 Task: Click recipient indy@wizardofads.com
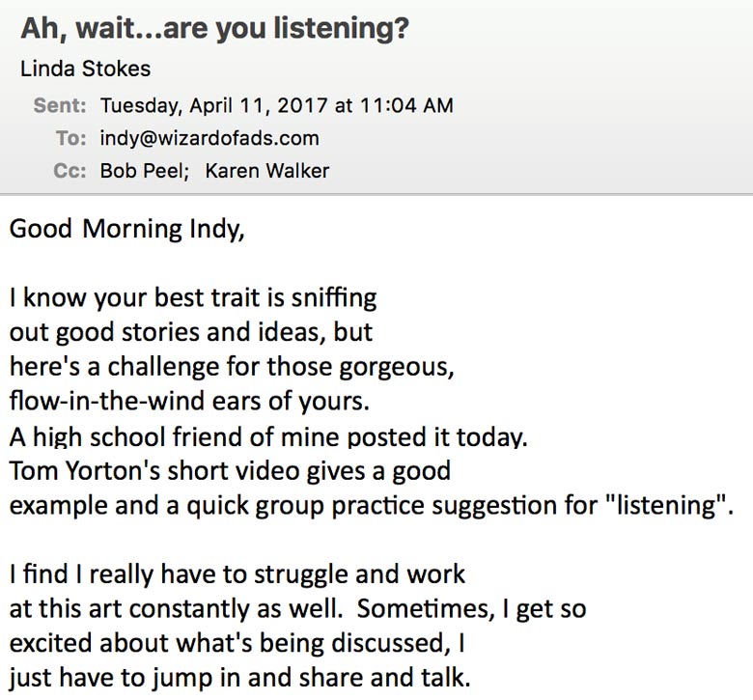pos(209,138)
